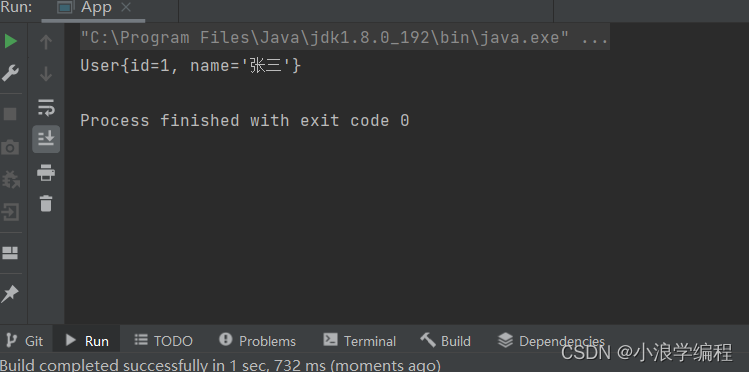Click Up the Stack Trace arrow

click(46, 42)
